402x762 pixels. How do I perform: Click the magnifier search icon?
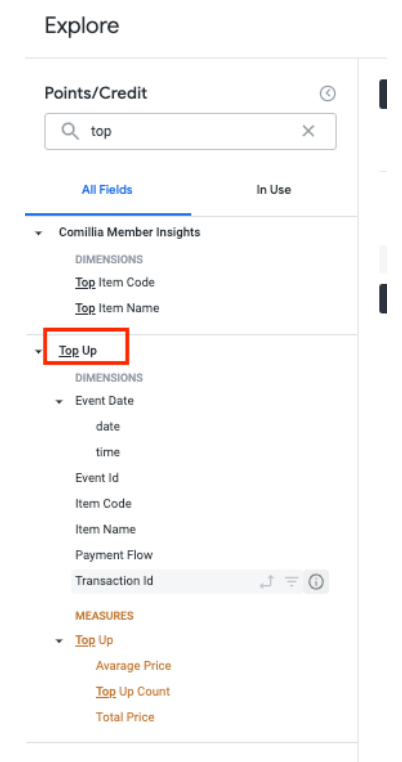(x=70, y=131)
